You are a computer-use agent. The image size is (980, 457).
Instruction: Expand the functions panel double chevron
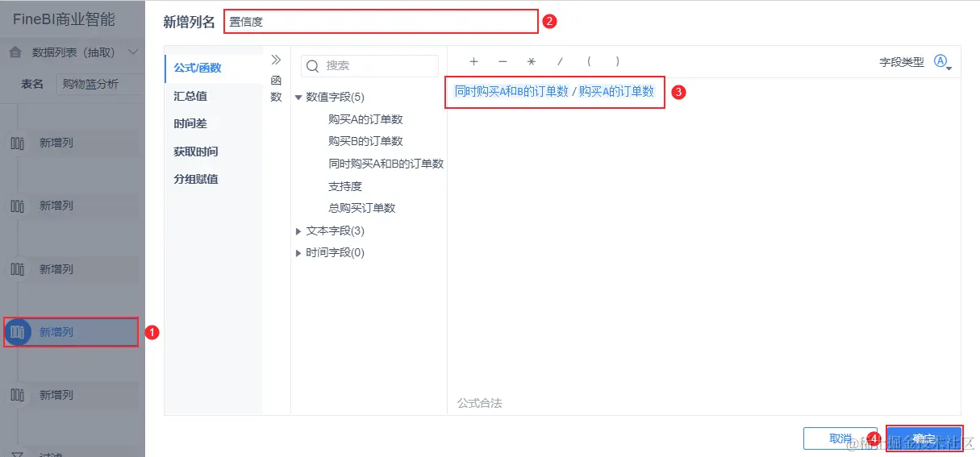click(x=276, y=60)
